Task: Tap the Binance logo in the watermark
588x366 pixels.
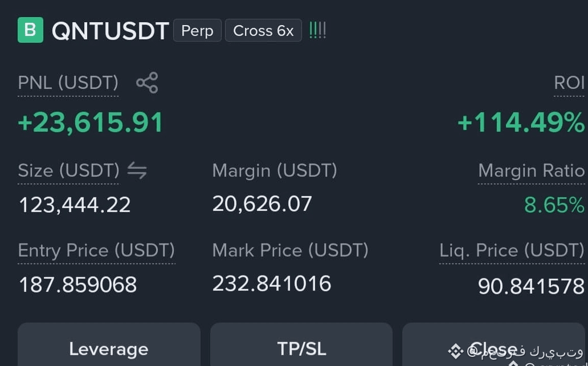Action: coord(456,351)
